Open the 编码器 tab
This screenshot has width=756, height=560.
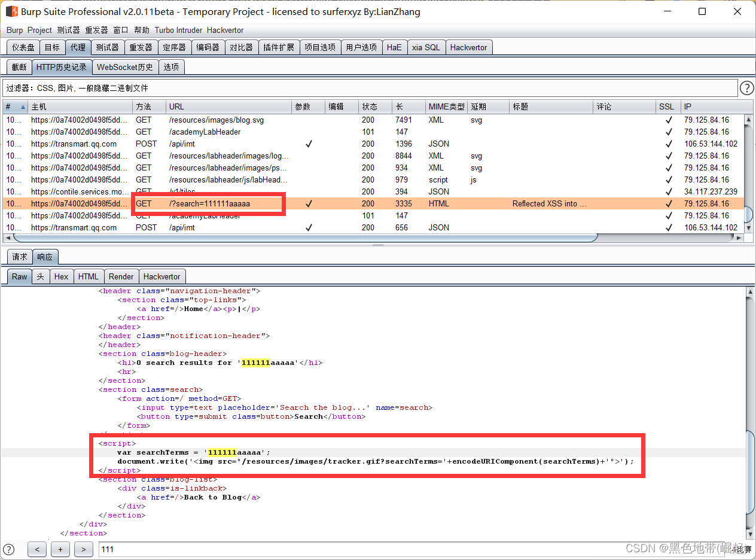point(208,47)
